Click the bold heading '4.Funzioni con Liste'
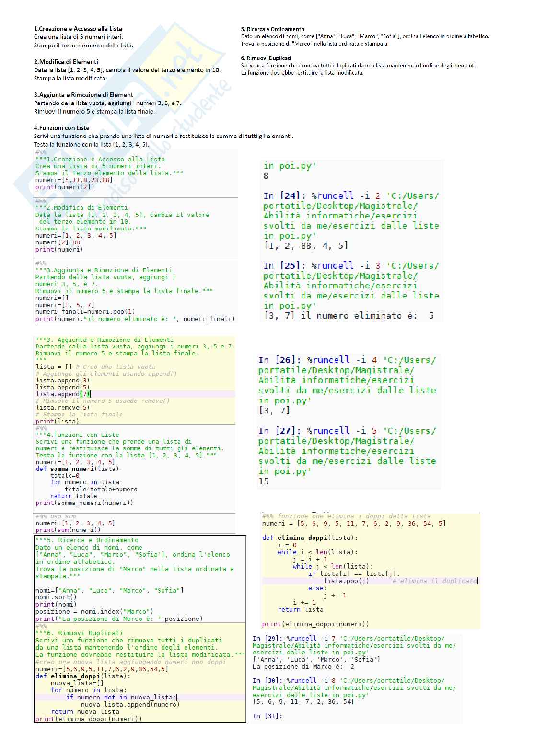535x756 pixels. point(61,128)
